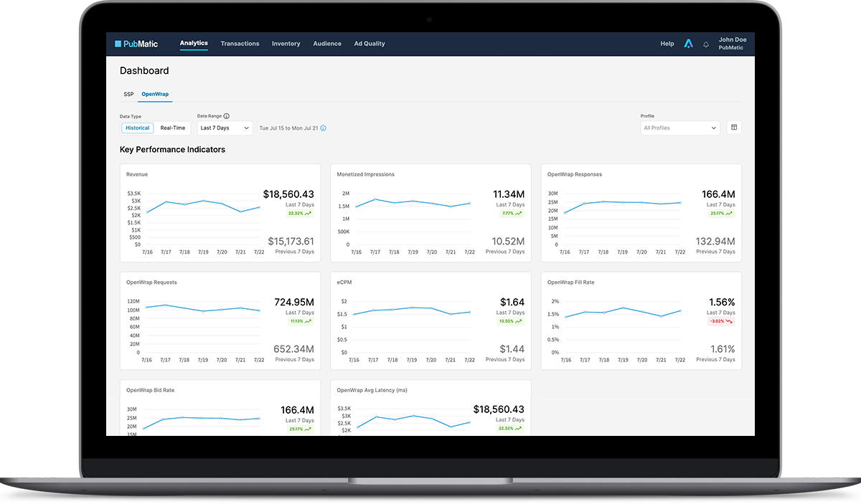Switch to the SSP tab

click(x=128, y=94)
